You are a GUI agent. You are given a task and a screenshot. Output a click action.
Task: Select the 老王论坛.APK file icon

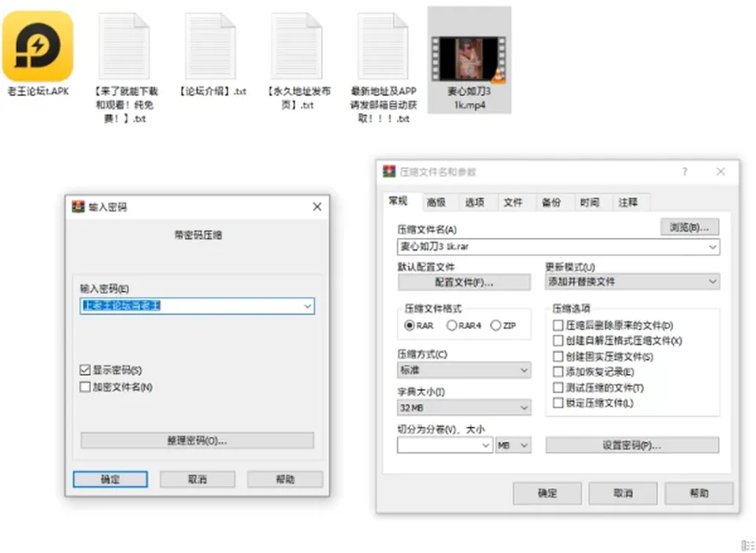[x=38, y=46]
